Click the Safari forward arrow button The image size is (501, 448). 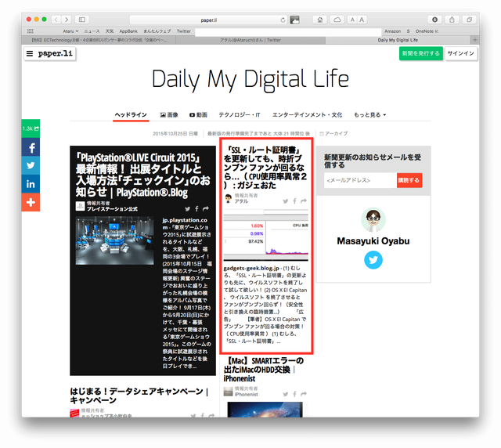click(67, 20)
